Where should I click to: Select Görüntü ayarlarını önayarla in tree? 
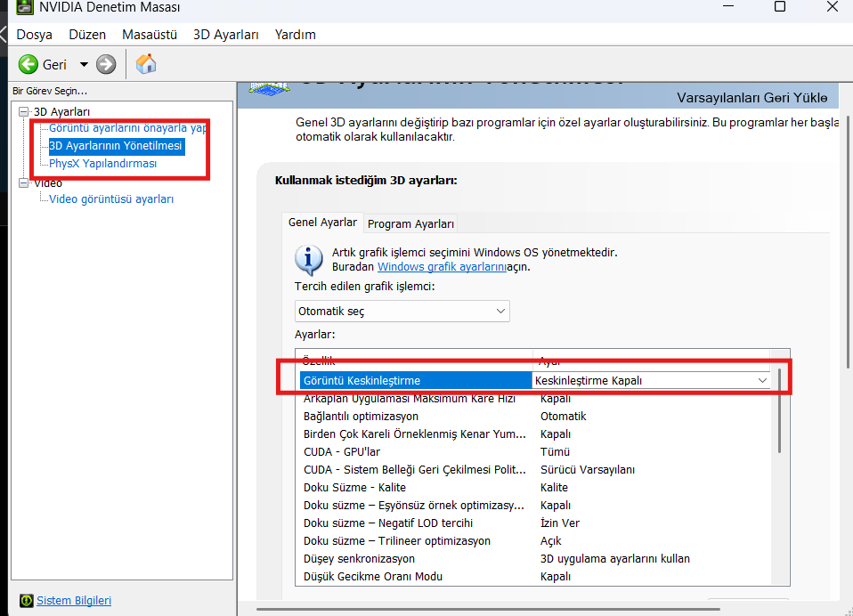(x=128, y=128)
